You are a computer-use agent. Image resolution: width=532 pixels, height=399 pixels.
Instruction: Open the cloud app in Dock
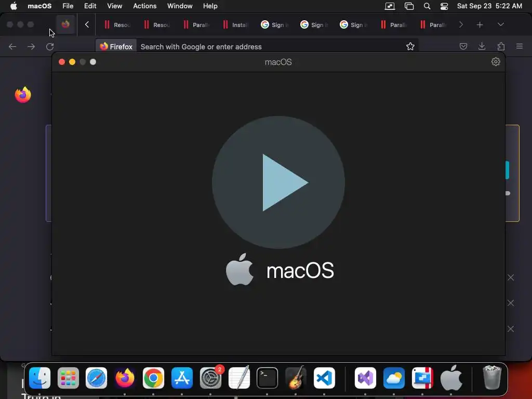tap(394, 378)
